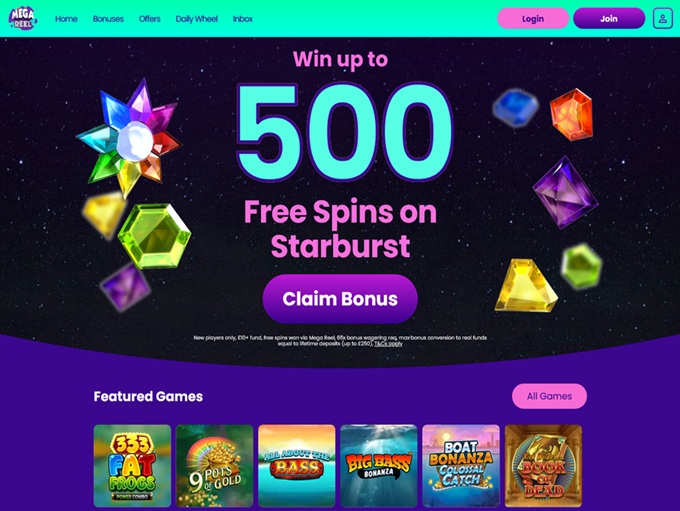Click the orange gem graphic
680x511 pixels.
click(571, 114)
